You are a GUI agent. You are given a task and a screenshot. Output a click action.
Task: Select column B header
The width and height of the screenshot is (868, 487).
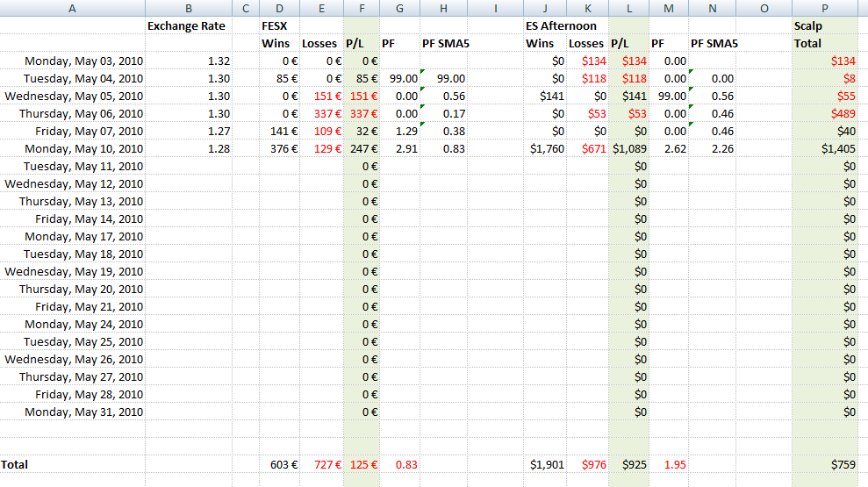(189, 8)
